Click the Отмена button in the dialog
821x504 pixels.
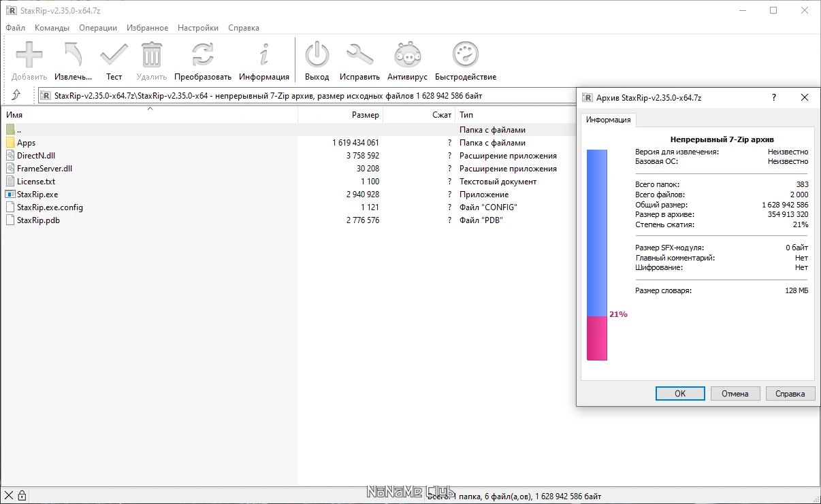point(735,393)
